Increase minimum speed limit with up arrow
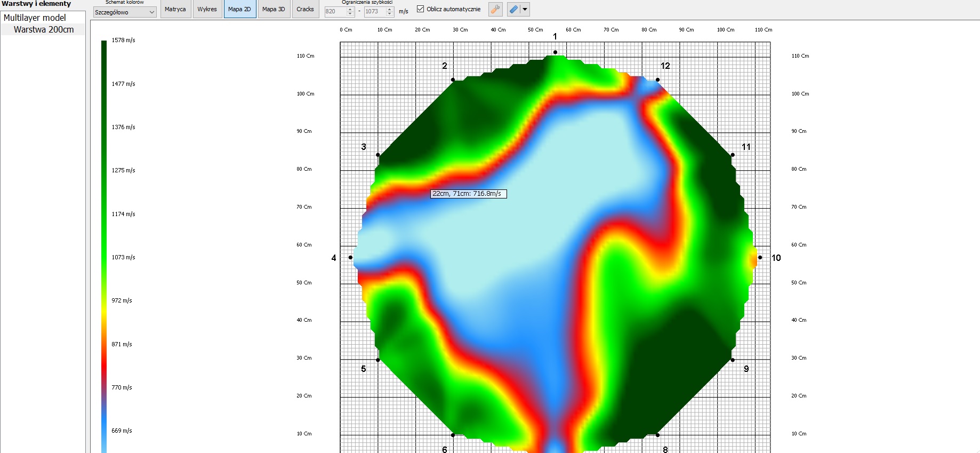This screenshot has width=980, height=453. click(350, 9)
